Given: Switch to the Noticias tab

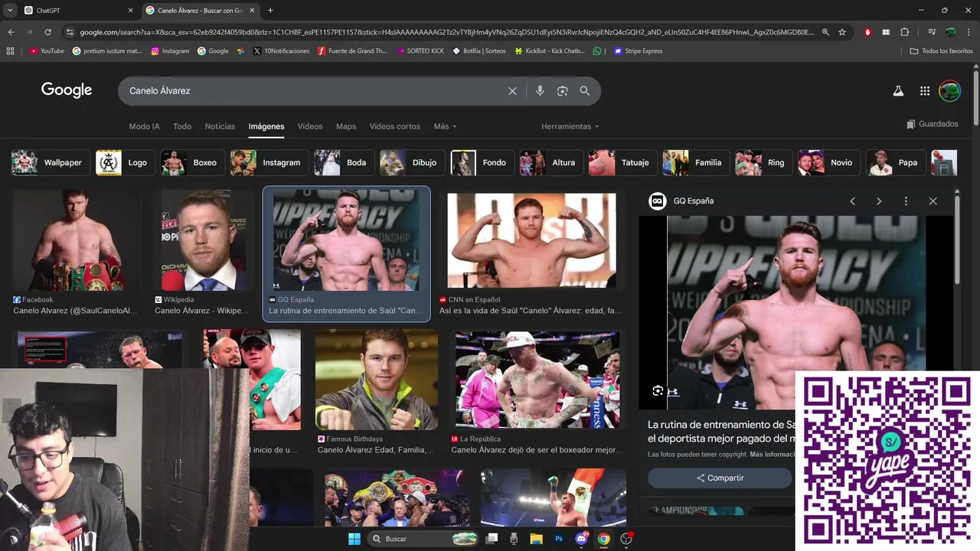Looking at the screenshot, I should 220,126.
